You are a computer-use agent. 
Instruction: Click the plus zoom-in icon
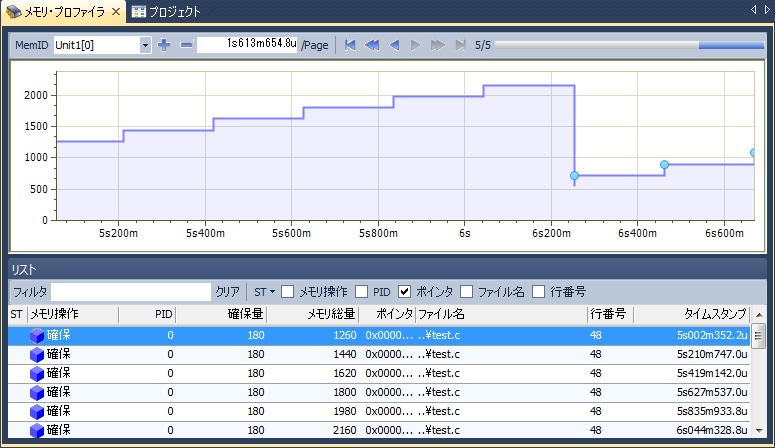point(164,45)
